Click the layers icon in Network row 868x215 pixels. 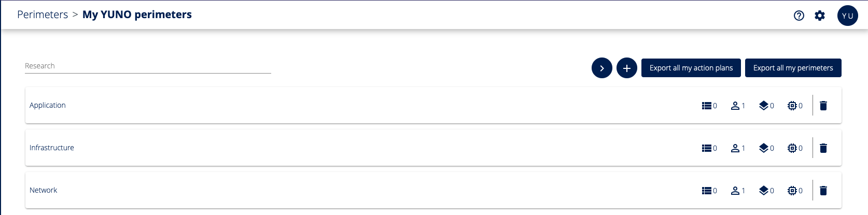click(x=764, y=191)
